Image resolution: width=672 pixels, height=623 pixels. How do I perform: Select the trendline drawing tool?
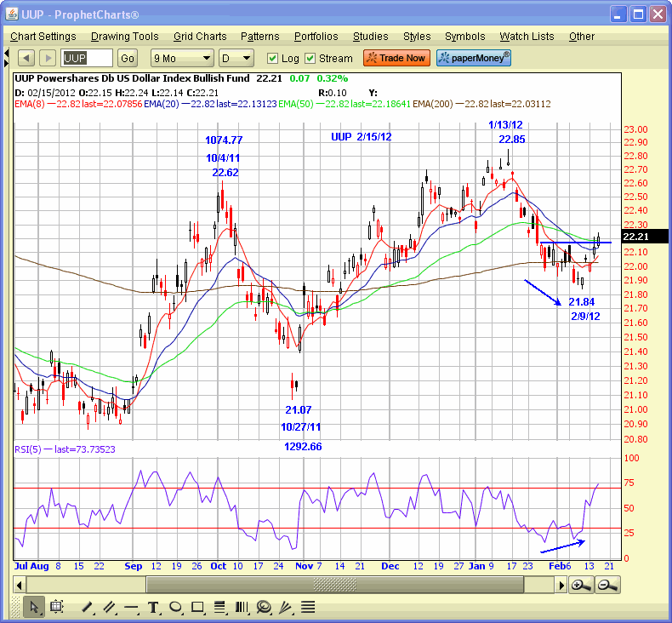click(87, 607)
